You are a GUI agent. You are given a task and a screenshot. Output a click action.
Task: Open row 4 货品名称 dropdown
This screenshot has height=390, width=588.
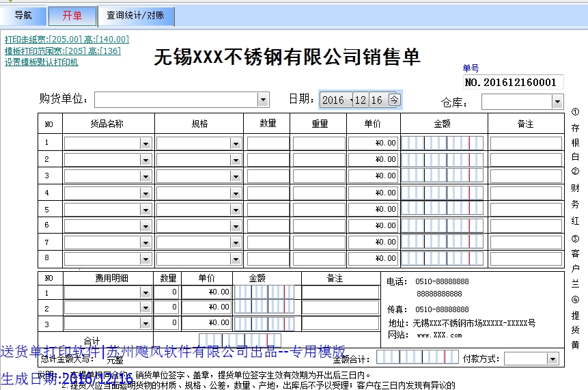pos(145,193)
